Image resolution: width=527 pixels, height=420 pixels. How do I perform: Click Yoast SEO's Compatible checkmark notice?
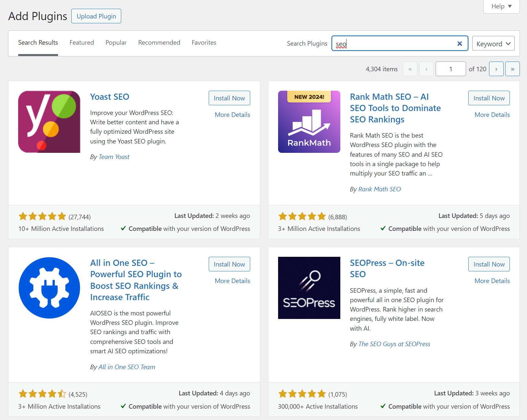coord(185,229)
